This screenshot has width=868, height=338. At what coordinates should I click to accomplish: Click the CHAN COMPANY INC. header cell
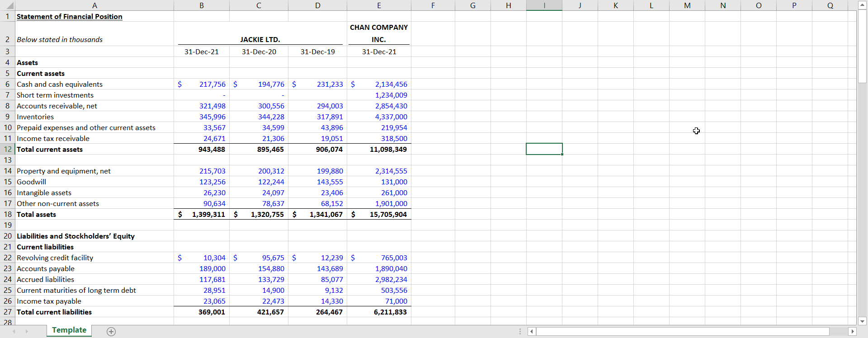[x=379, y=33]
